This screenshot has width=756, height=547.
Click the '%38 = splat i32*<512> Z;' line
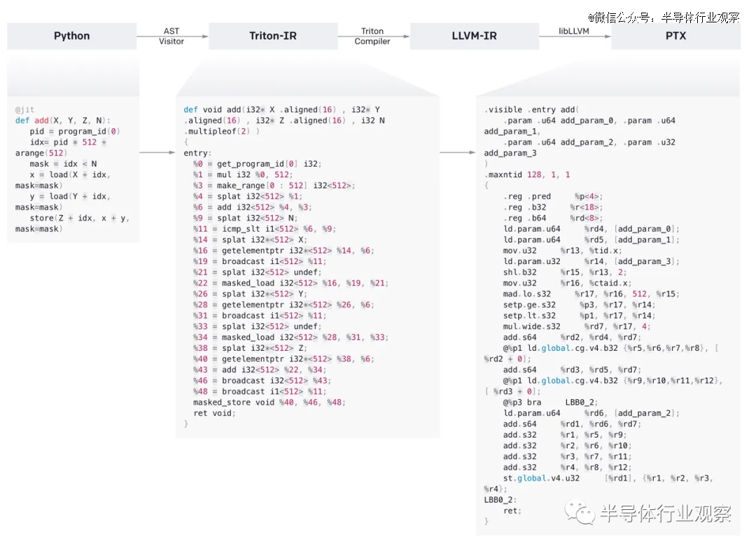[x=250, y=348]
